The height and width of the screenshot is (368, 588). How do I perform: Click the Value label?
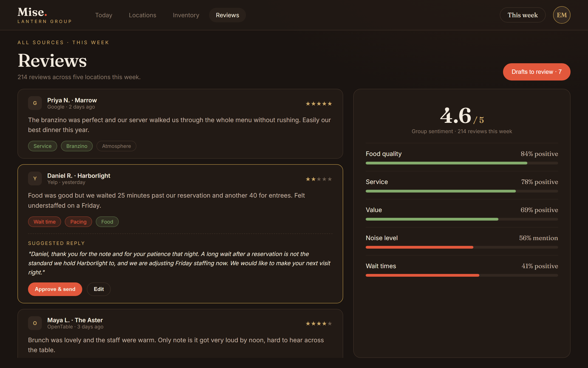tap(374, 210)
